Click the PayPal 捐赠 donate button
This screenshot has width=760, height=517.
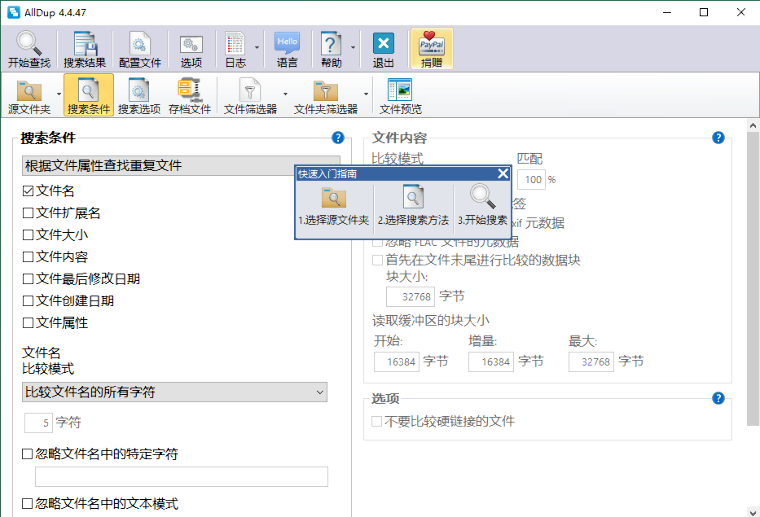(431, 48)
